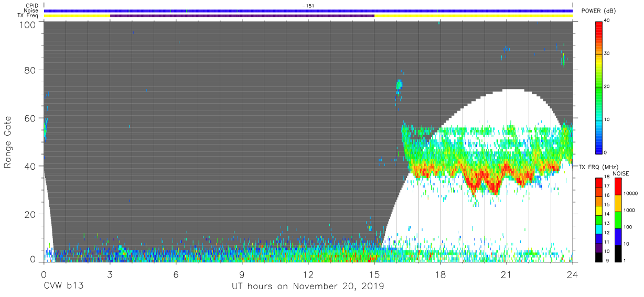Screen dimensions: 644x297
Task: Select the red segment in TX FRQ legend
Action: click(x=599, y=183)
